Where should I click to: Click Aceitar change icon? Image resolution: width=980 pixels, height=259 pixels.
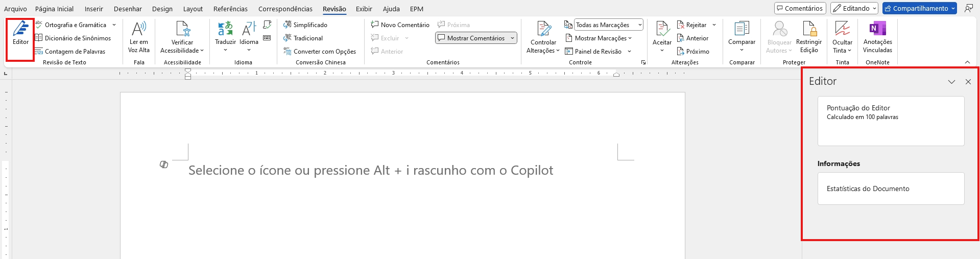click(x=662, y=30)
